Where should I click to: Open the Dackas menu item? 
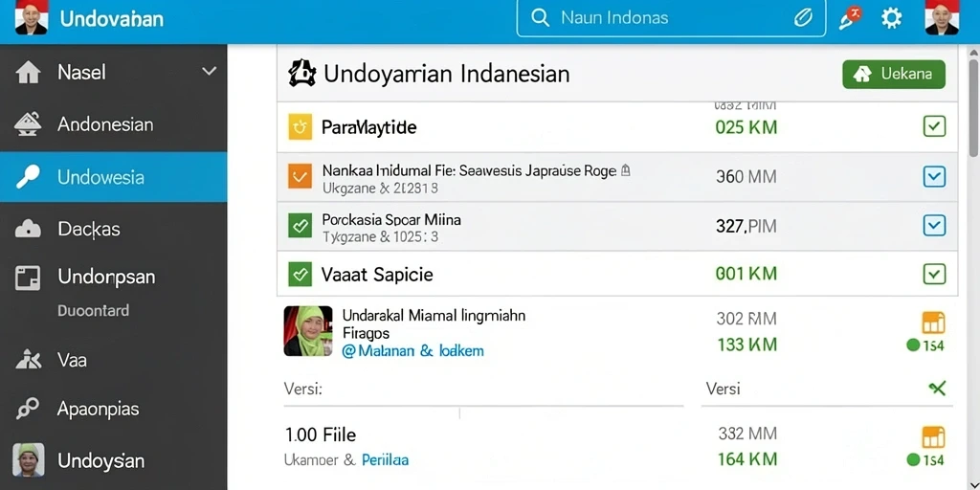point(113,229)
